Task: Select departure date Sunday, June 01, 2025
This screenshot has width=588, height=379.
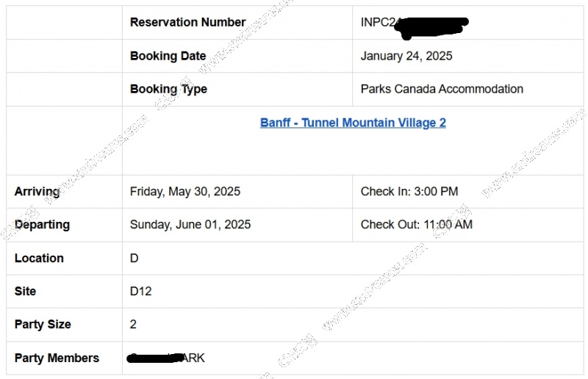Action: [x=190, y=225]
